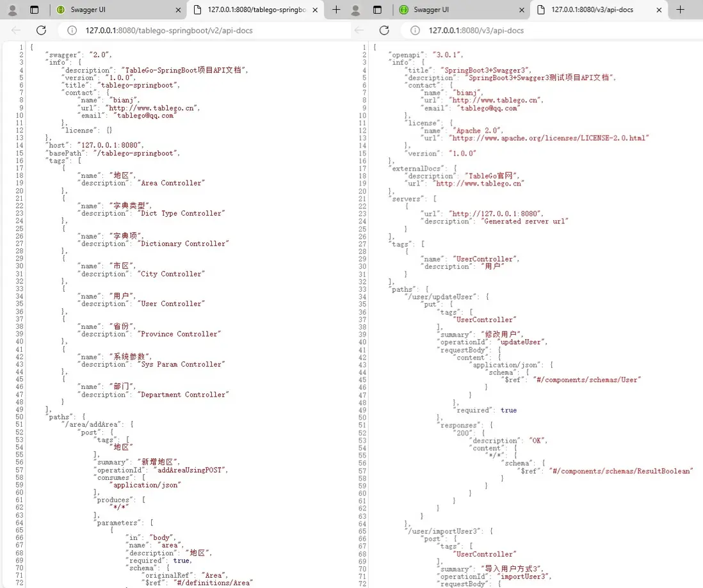This screenshot has height=588, width=703.
Task: Click "Province Controller" description text
Action: pos(179,334)
